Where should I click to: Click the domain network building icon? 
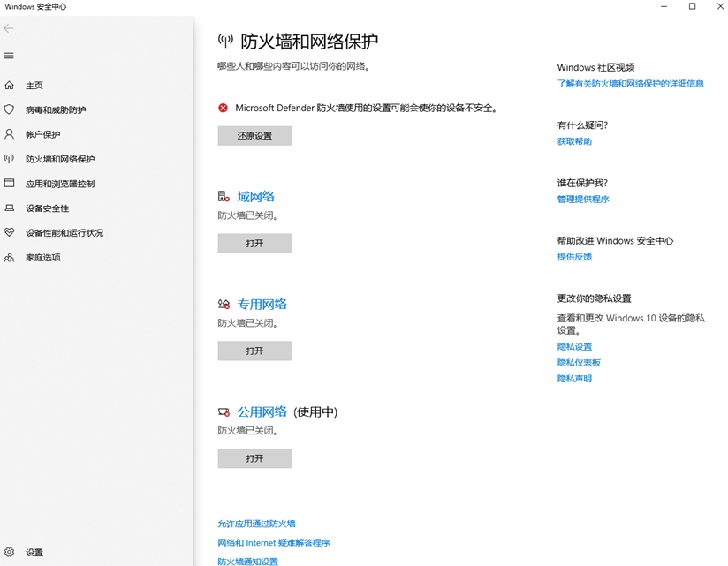click(x=224, y=196)
